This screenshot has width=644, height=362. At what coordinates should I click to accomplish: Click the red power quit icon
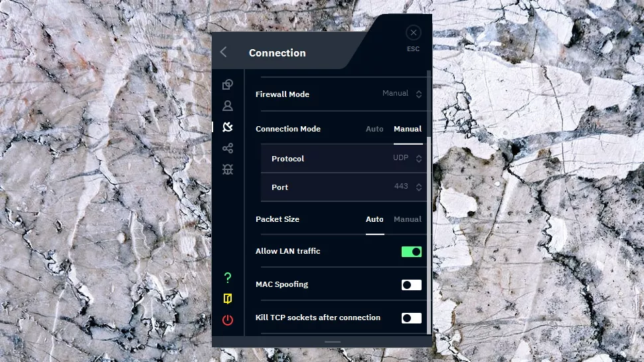(228, 319)
